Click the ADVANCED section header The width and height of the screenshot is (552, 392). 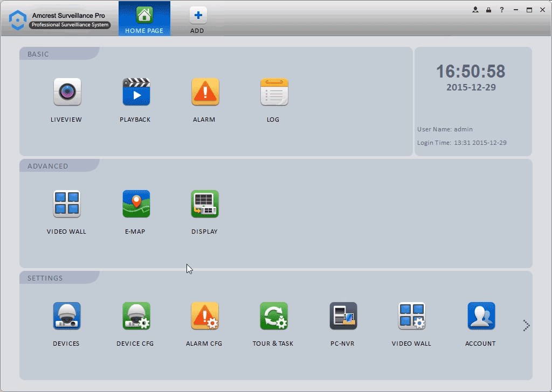tap(48, 166)
